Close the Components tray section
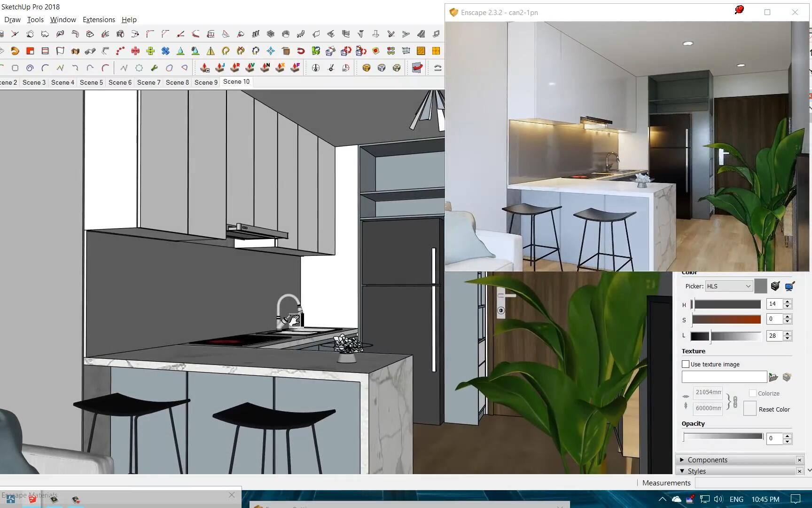The image size is (812, 508). (x=799, y=460)
